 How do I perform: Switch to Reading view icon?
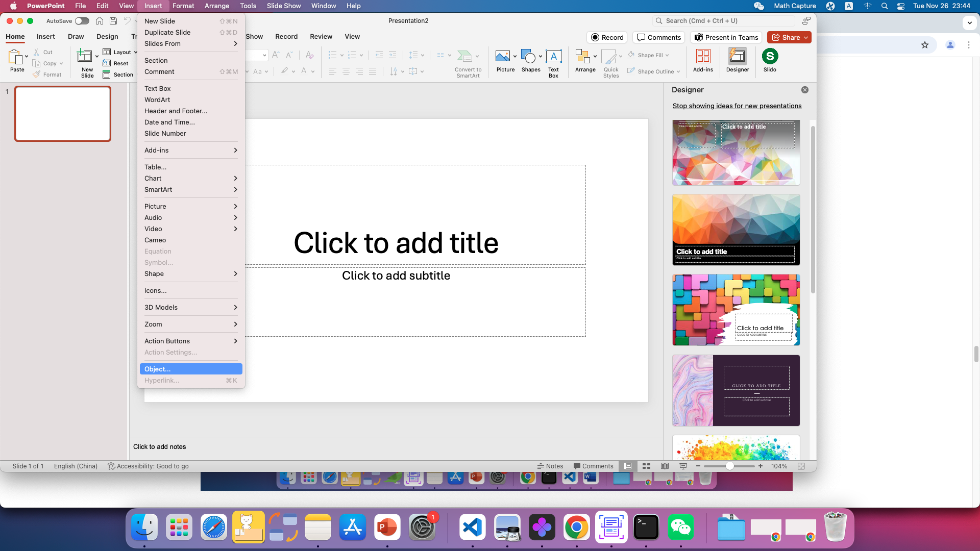(665, 466)
